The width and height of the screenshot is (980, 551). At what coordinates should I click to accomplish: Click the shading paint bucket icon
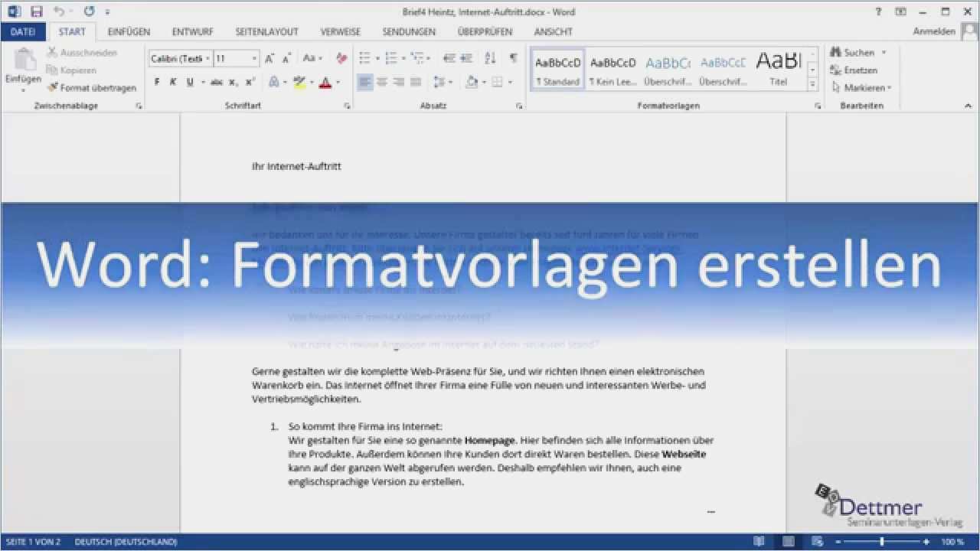tap(472, 82)
